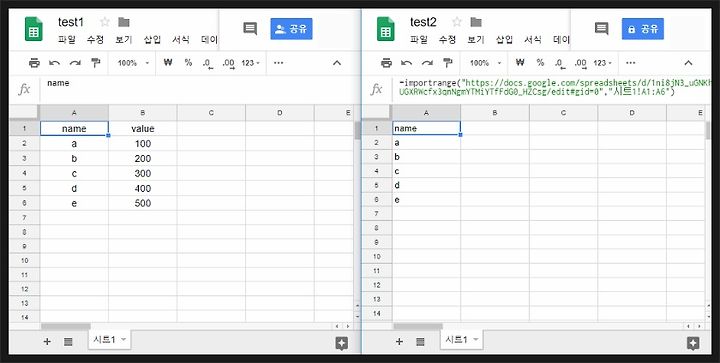Screen dimensions: 720x363
Task: Open comments icon in test2 window
Action: [601, 29]
